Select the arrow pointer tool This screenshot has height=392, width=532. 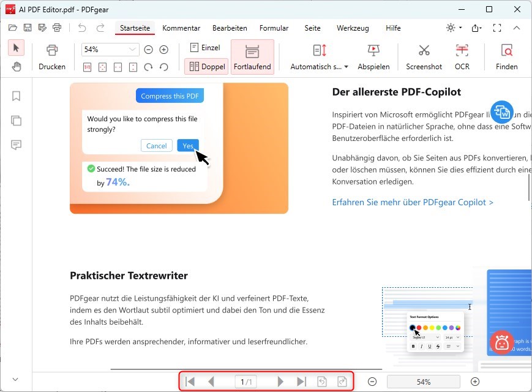click(x=16, y=48)
